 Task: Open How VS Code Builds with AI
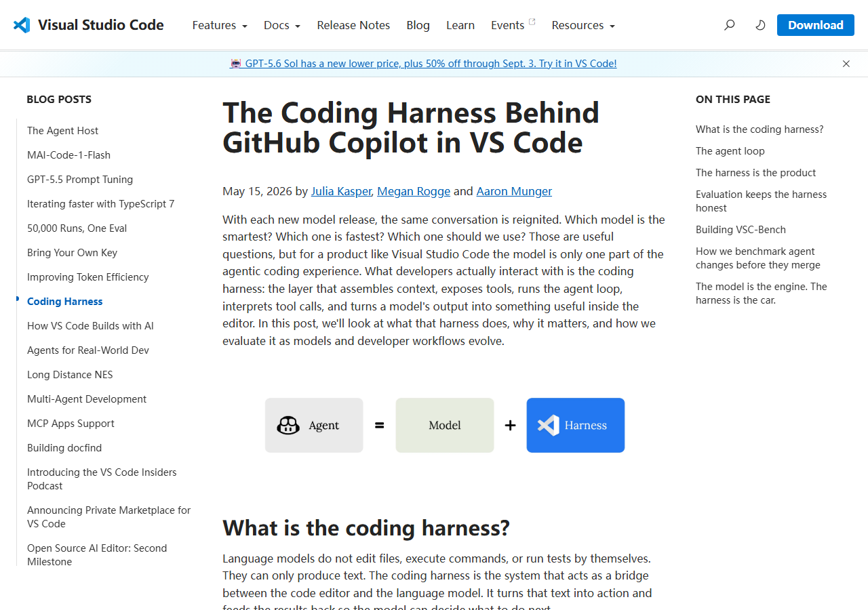[90, 326]
